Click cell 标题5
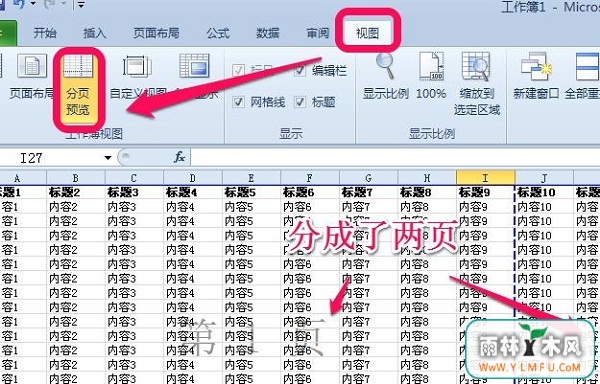The image size is (600, 384). click(x=251, y=192)
